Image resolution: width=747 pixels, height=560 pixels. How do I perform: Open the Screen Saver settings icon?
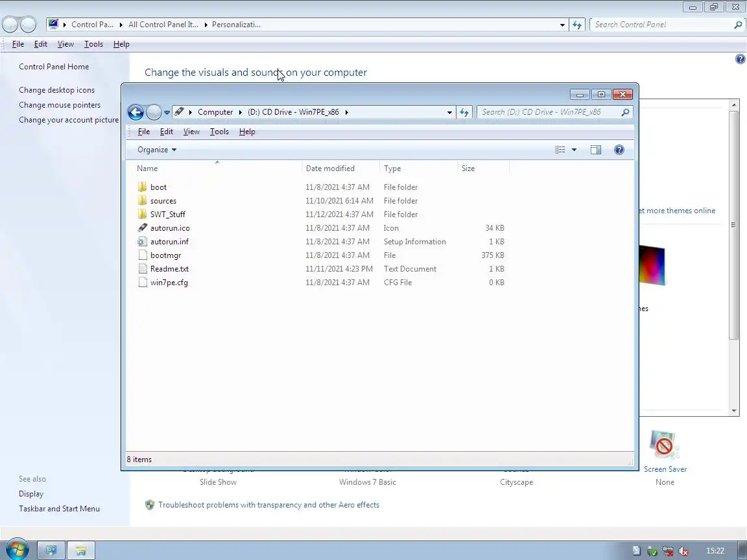click(664, 446)
